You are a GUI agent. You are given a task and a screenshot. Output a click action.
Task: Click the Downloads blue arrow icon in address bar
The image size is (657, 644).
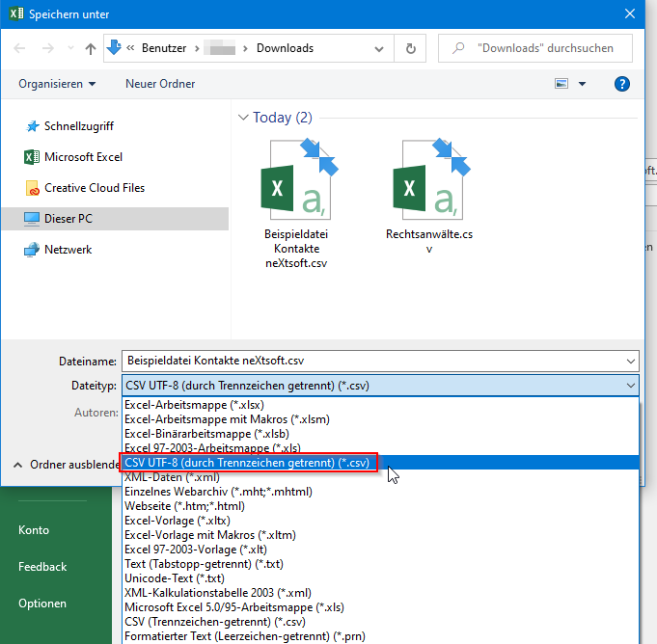(114, 47)
